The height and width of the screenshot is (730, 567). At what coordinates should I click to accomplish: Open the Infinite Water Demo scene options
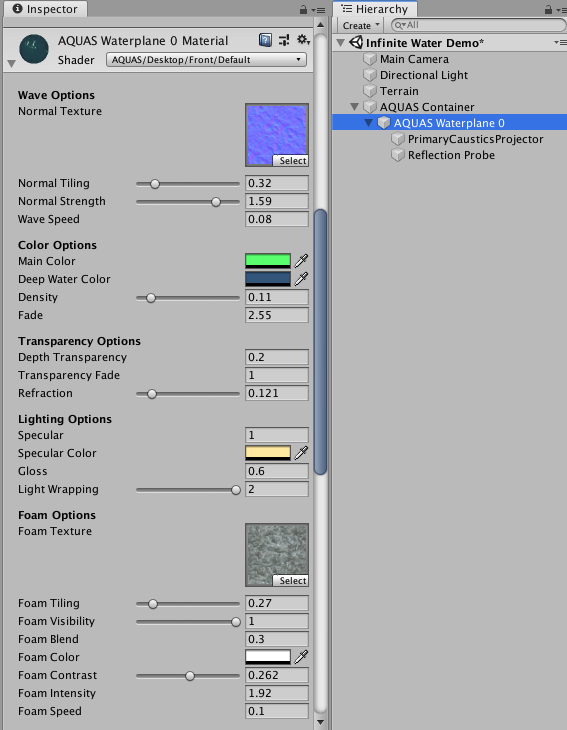coord(560,43)
